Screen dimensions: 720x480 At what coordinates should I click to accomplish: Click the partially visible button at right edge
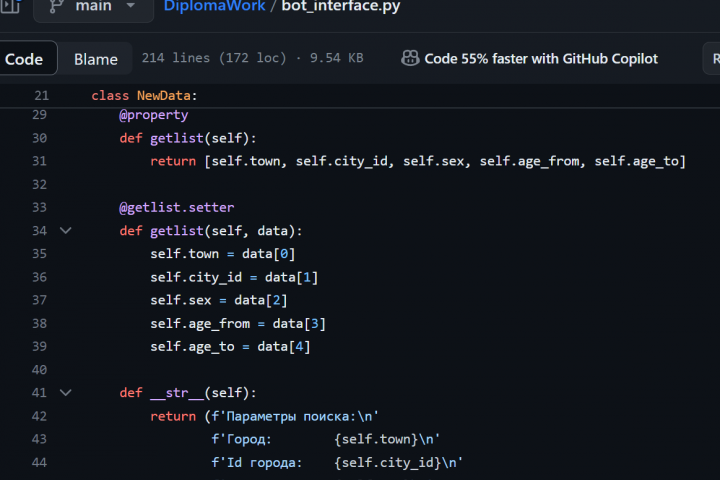(712, 58)
